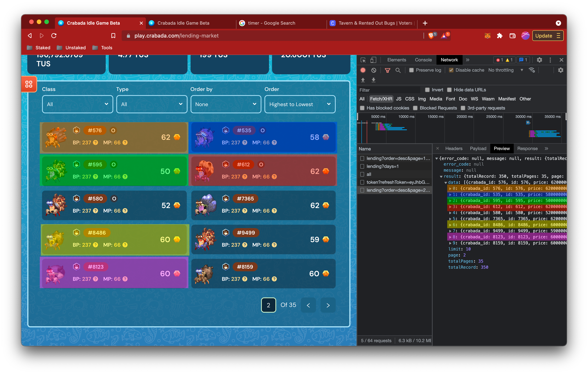This screenshot has width=588, height=374.
Task: Collapse the result object in preview
Action: pos(441,177)
